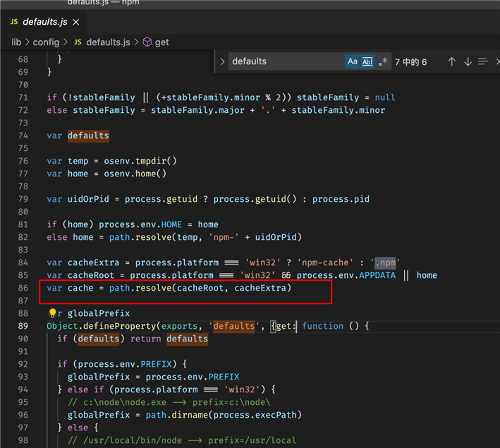Viewport: 500px width, 448px height.
Task: Go to previous match arrow
Action: click(451, 61)
